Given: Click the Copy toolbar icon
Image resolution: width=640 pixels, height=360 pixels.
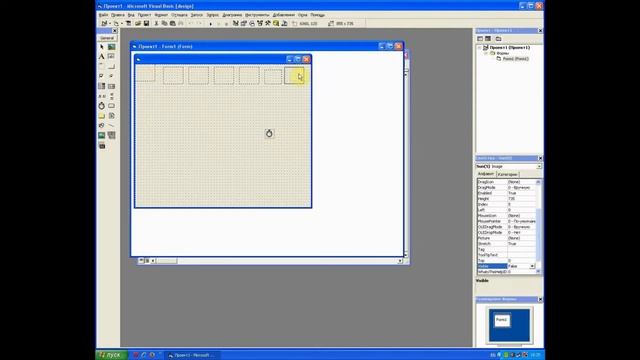Looking at the screenshot, I should pos(164,24).
